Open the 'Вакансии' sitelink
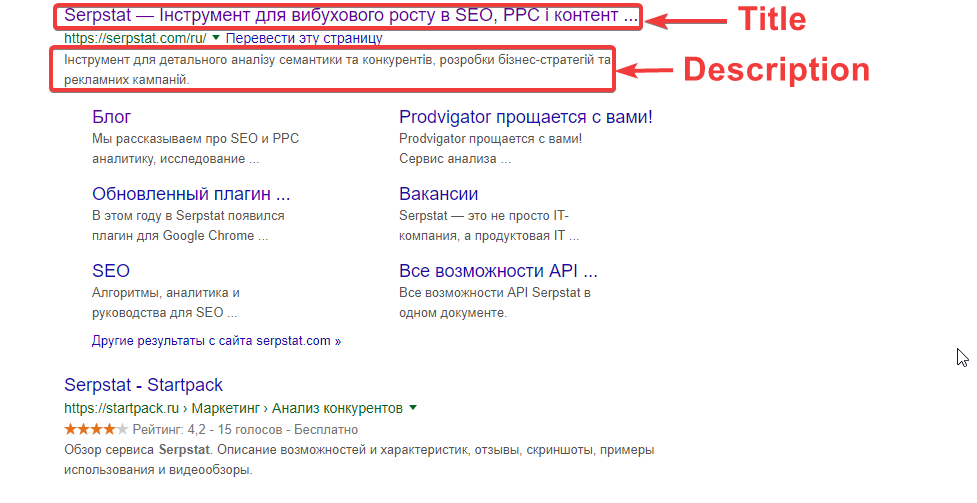This screenshot has width=977, height=503. coord(439,194)
